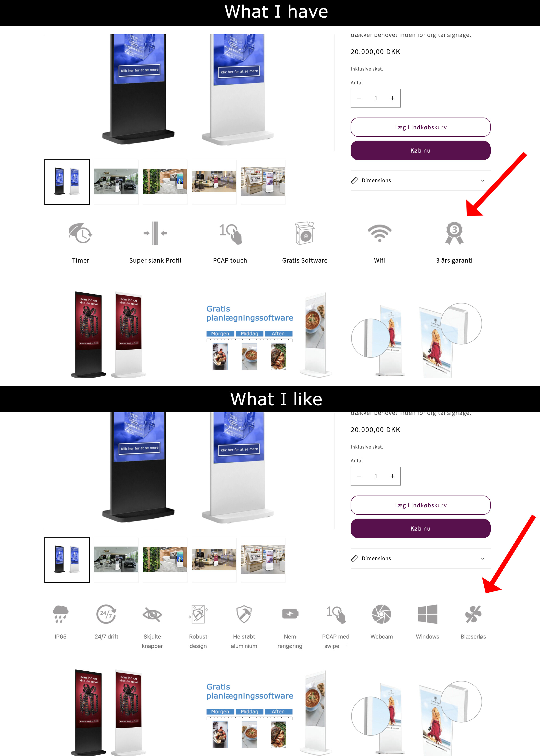Click the Helstøbt aluminium shield icon
540x756 pixels.
coord(244,614)
